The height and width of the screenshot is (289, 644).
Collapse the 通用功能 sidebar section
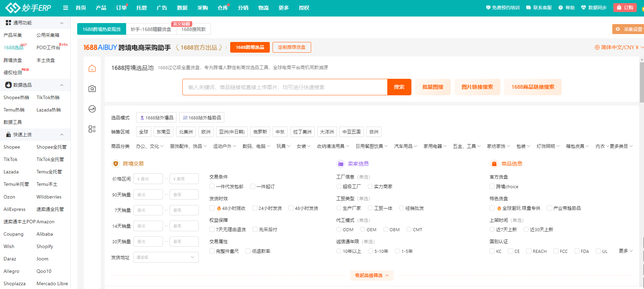(62, 23)
